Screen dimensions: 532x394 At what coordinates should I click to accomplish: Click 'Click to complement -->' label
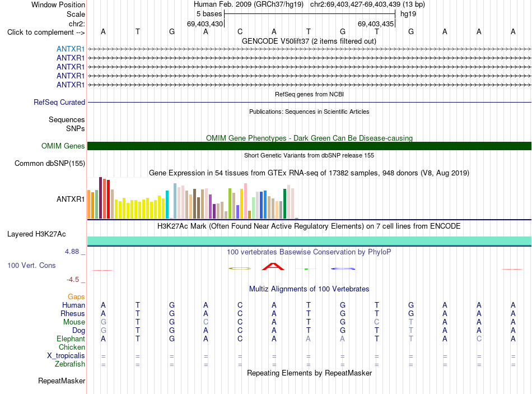[46, 33]
